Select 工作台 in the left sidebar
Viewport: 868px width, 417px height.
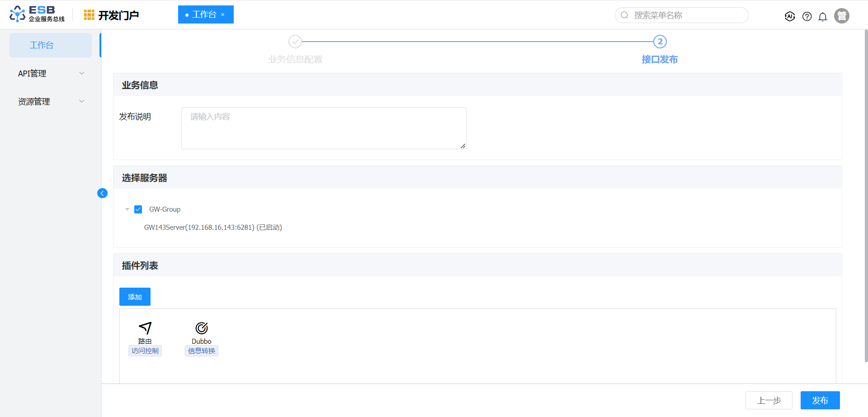pos(51,45)
